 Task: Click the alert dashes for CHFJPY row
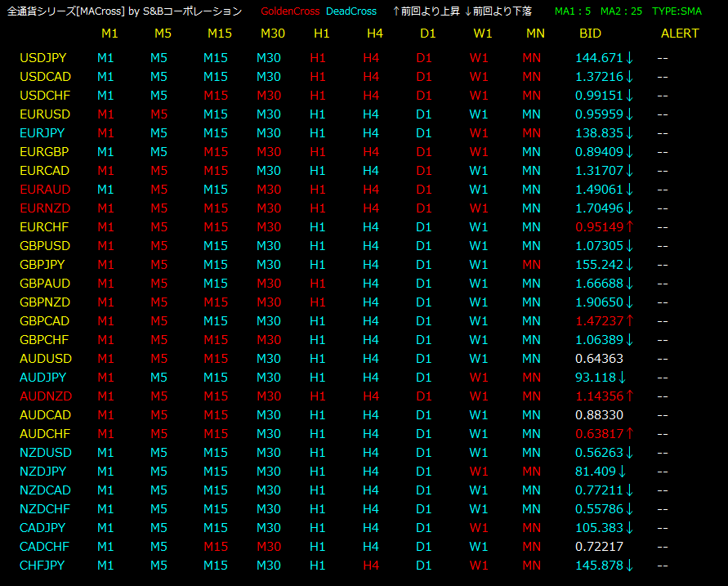(663, 566)
